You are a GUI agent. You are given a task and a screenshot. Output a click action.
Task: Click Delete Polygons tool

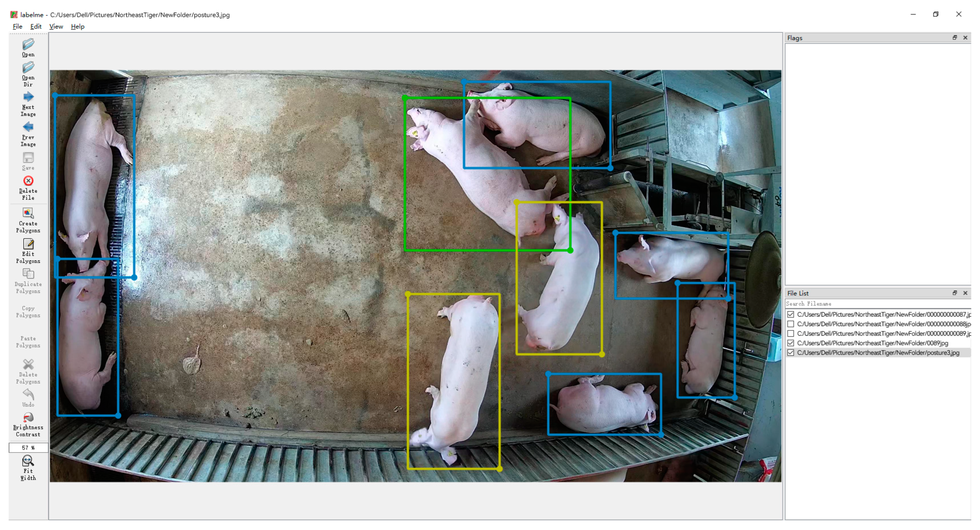click(28, 371)
